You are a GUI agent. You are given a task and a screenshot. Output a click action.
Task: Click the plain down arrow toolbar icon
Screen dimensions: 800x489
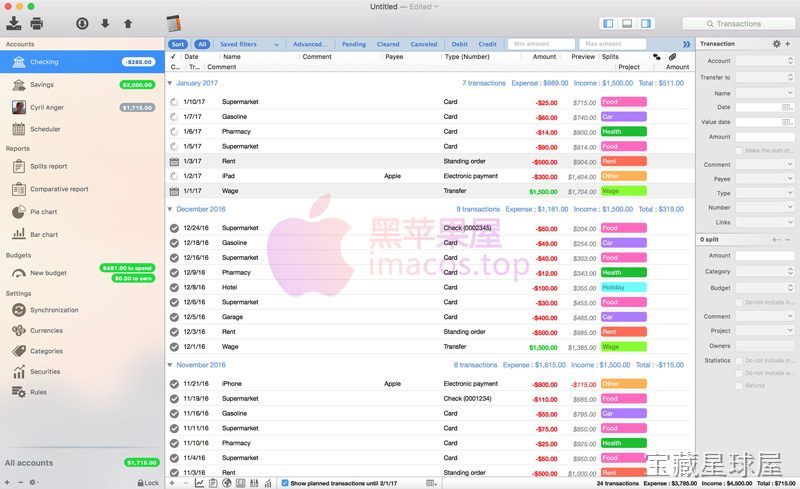pyautogui.click(x=105, y=23)
